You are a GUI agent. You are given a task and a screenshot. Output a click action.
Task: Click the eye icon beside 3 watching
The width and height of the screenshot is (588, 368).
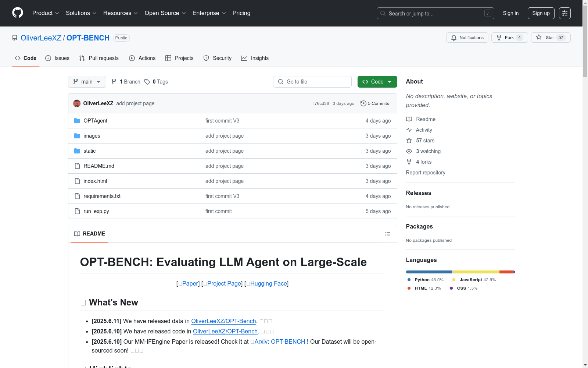[x=409, y=151]
